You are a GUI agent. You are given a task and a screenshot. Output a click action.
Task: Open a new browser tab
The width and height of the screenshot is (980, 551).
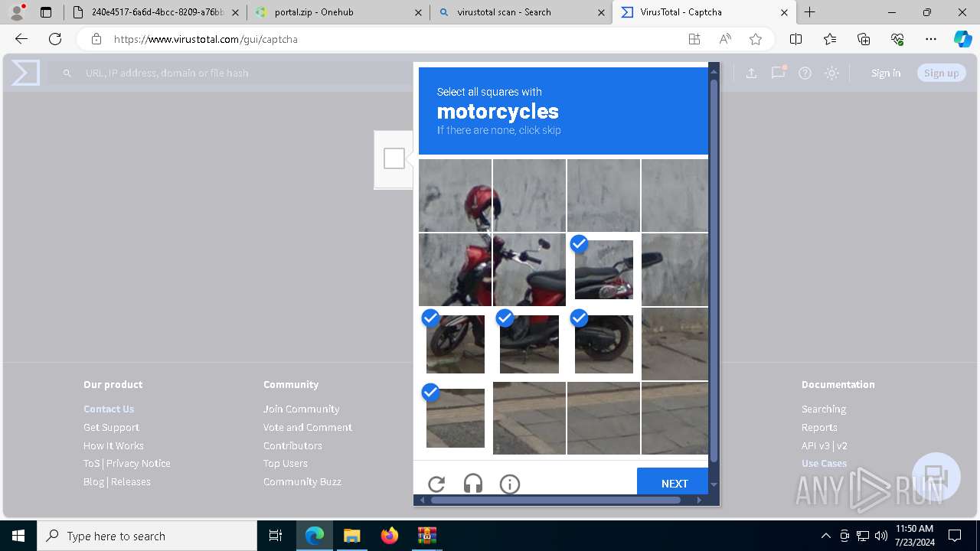(810, 12)
